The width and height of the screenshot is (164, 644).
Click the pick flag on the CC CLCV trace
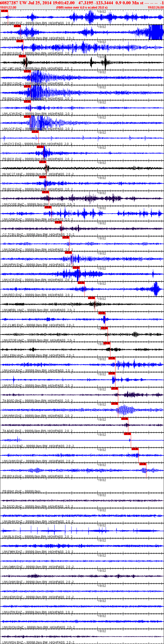click(127, 434)
